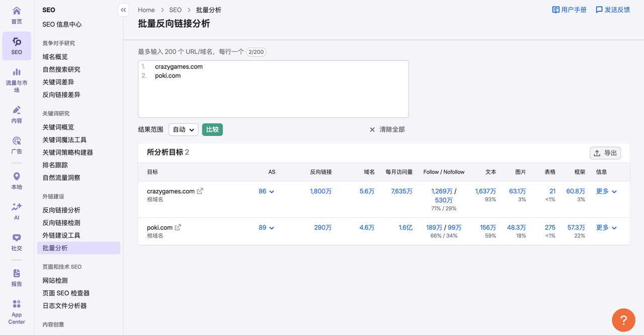Screen dimensions: 644x335
Task: Open the Content section icon (内容)
Action: 17,110
